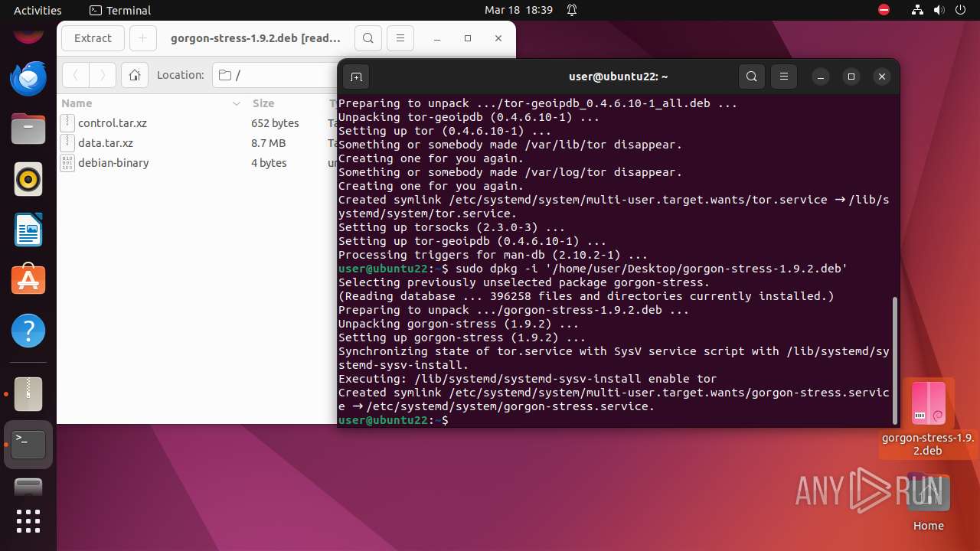Sort the archive list by Name column
The height and width of the screenshot is (551, 980).
pos(152,103)
